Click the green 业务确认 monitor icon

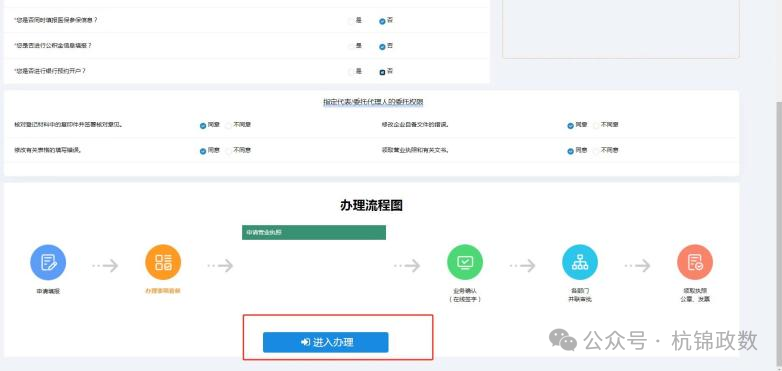(x=465, y=262)
